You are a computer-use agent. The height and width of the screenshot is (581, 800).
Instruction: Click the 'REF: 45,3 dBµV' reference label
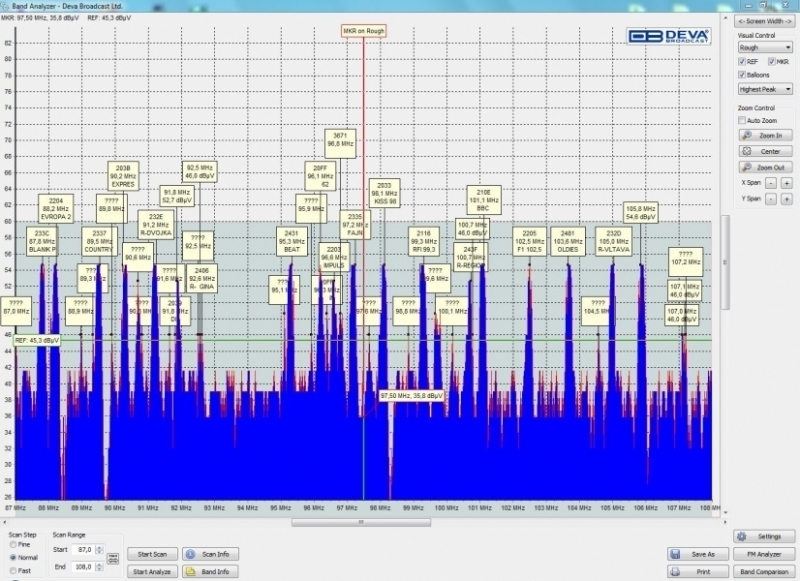click(37, 340)
